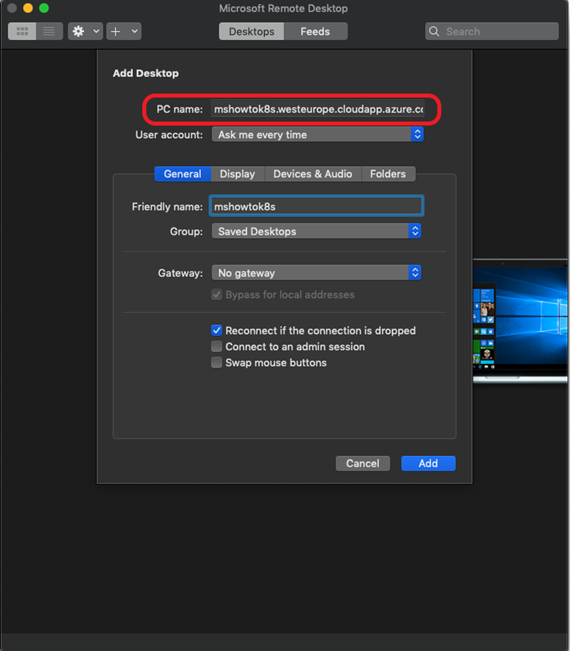This screenshot has height=651, width=570.
Task: Click the Cancel button
Action: click(x=363, y=463)
